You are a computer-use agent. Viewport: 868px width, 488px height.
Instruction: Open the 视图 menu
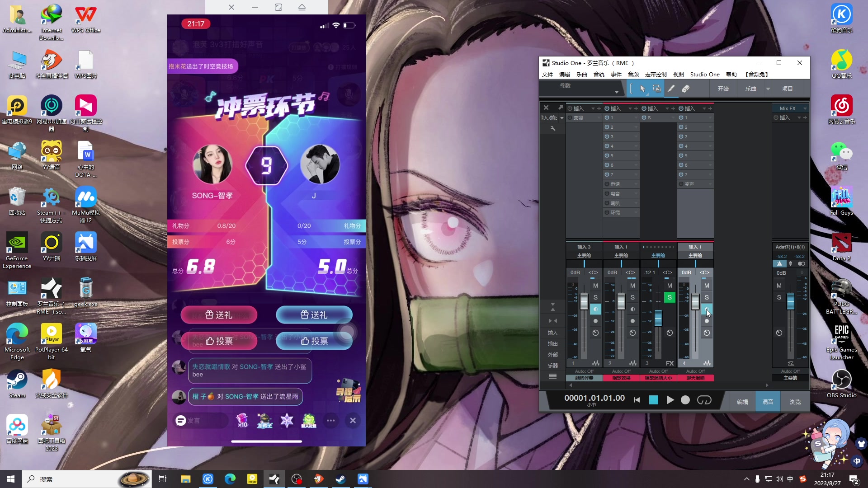pyautogui.click(x=679, y=75)
